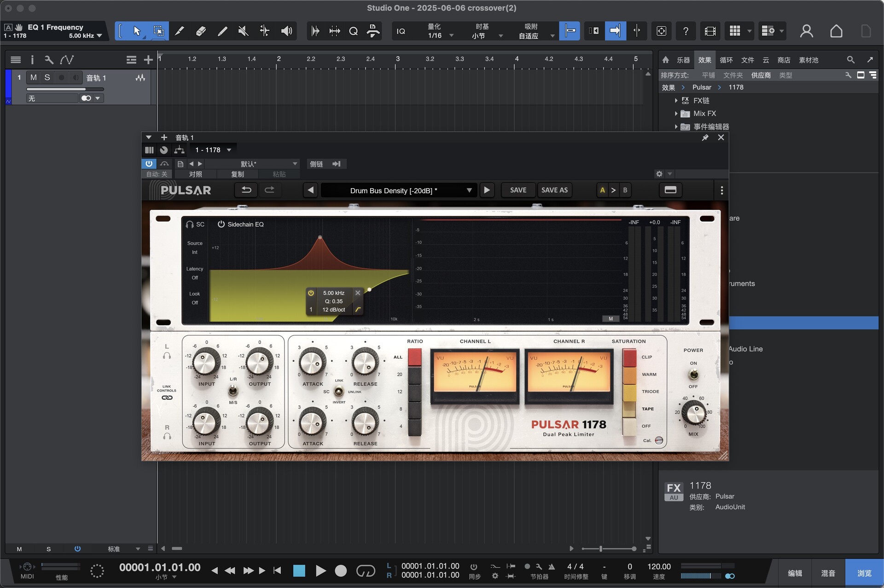Viewport: 884px width, 588px height.
Task: Click the Pulsar undo arrow
Action: 246,190
